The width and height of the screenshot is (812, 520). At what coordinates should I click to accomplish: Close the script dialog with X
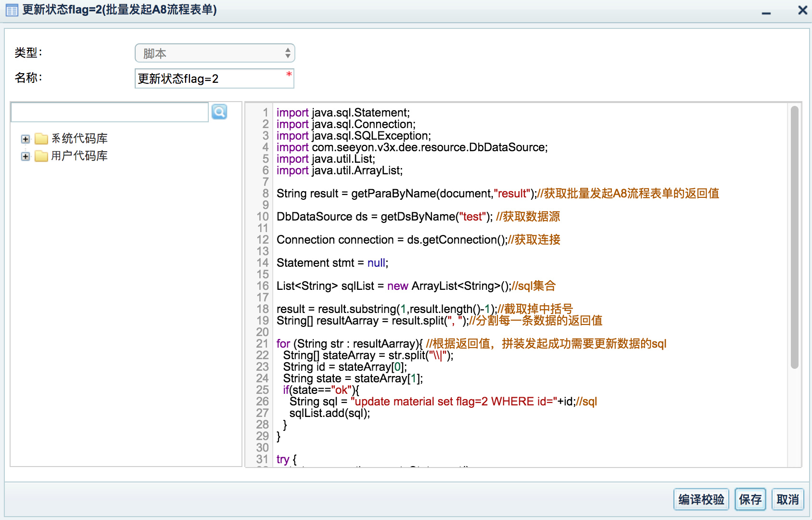pyautogui.click(x=802, y=10)
